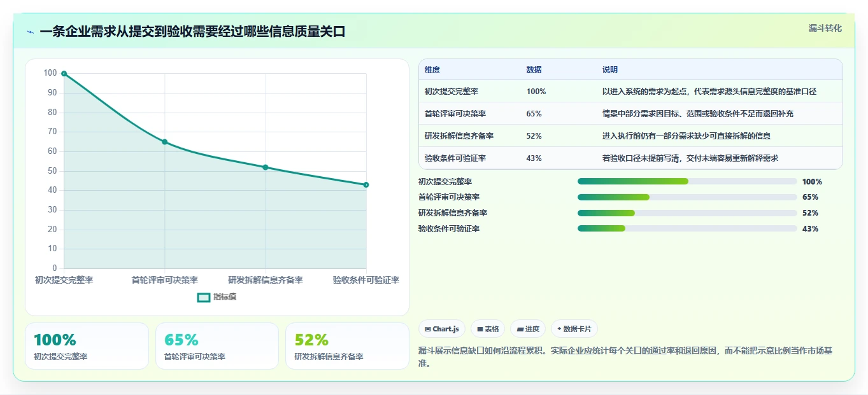Click the 数据 table column header

[x=534, y=70]
